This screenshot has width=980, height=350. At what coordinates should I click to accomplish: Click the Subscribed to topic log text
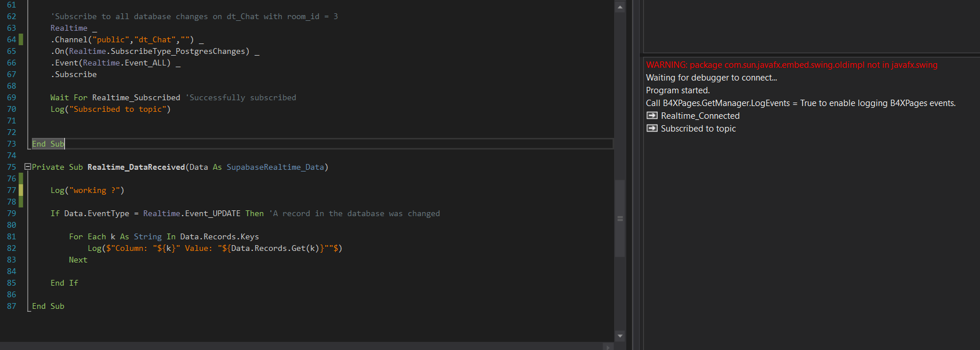point(698,129)
